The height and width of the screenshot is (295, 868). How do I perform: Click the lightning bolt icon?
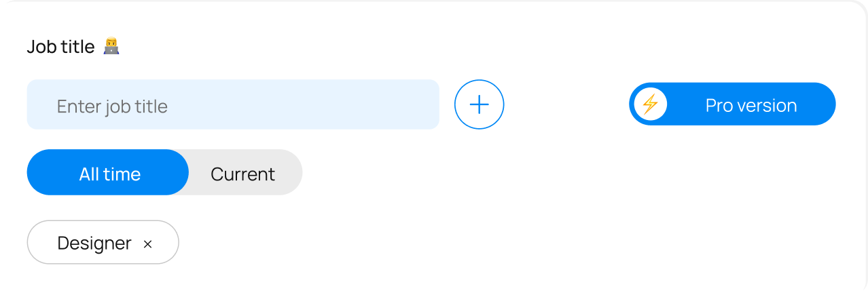650,104
